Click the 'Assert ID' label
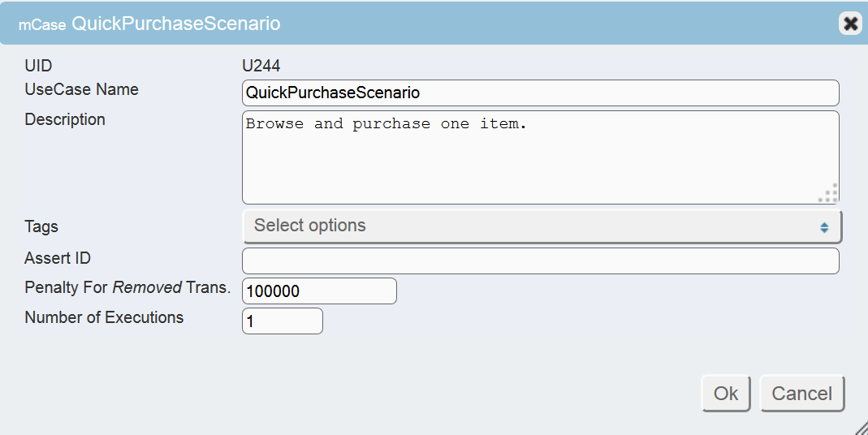 point(58,258)
